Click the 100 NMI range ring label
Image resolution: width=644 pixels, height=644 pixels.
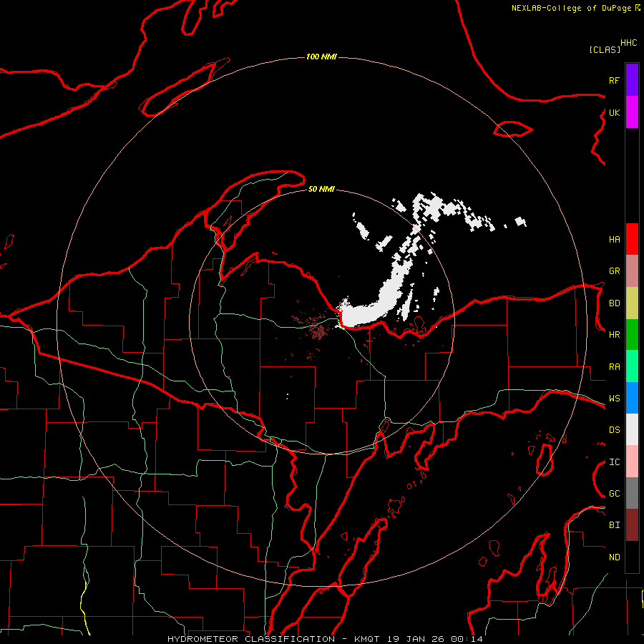321,57
